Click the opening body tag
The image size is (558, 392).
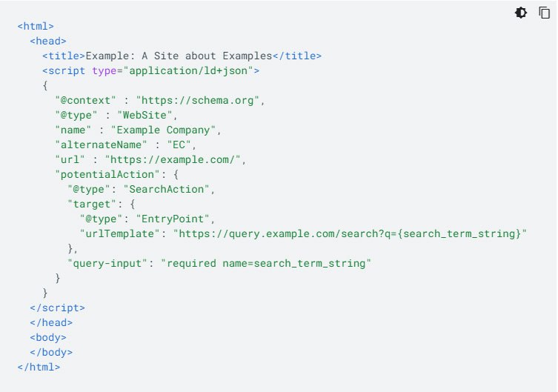coord(48,338)
